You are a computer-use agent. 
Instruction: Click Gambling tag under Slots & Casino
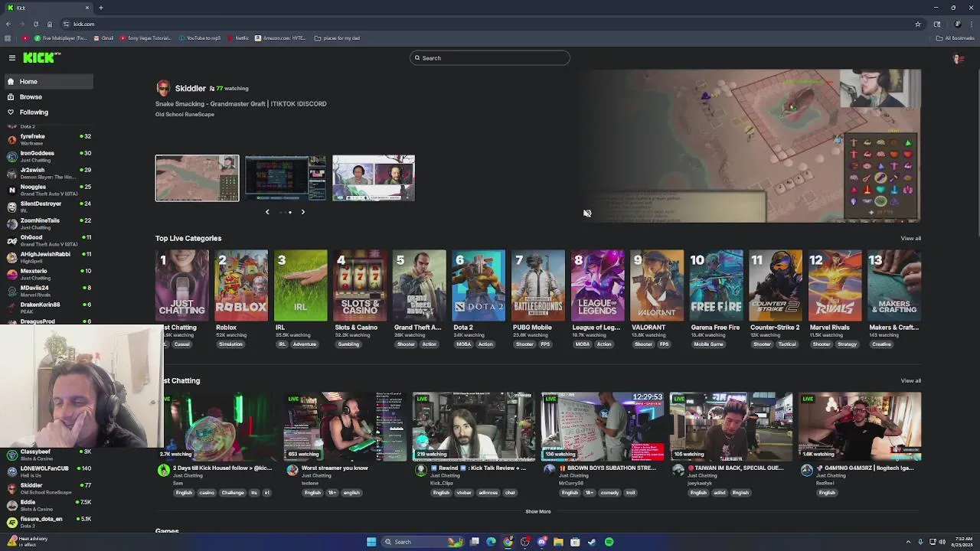[x=348, y=344]
